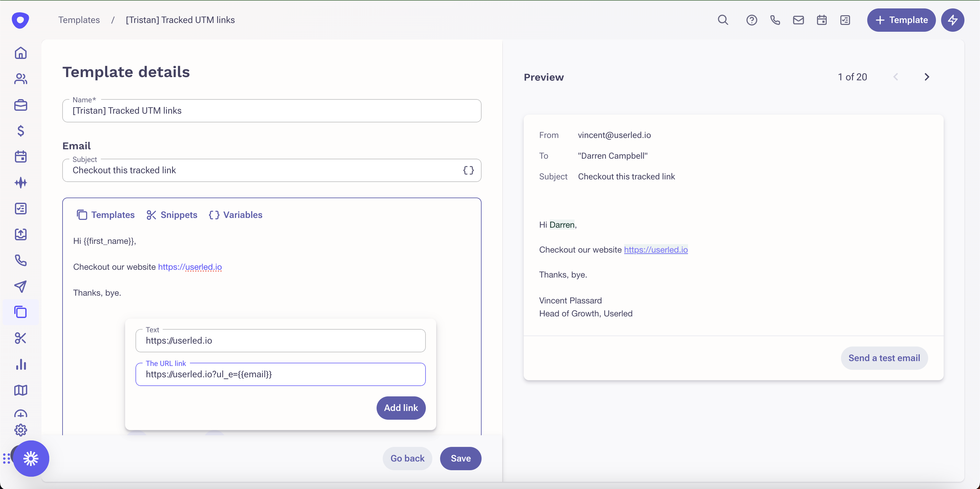Image resolution: width=980 pixels, height=489 pixels.
Task: Click the search magnifier icon in header
Action: pos(723,20)
